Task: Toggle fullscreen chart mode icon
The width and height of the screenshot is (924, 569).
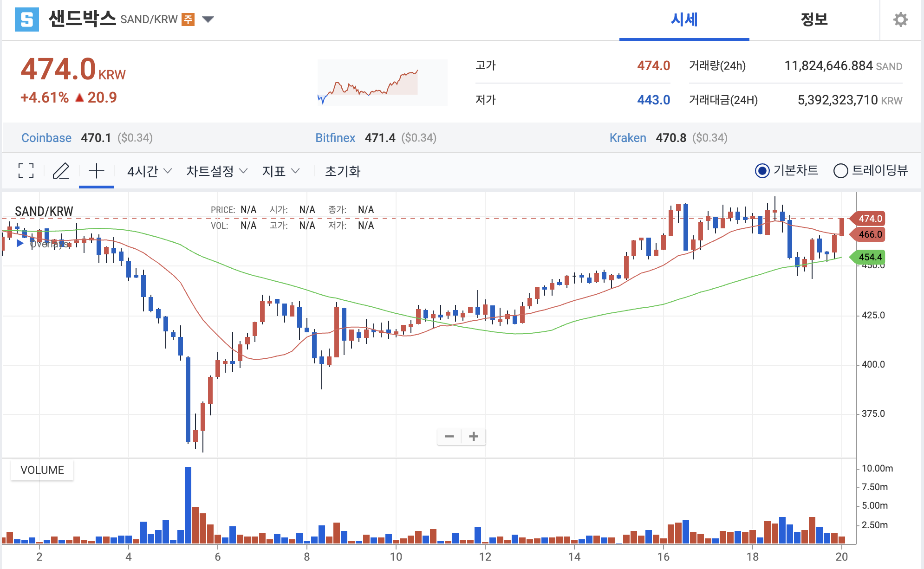Action: (x=26, y=171)
